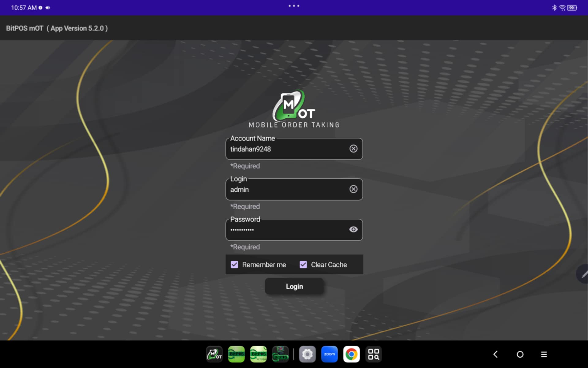Focus the Account Name input field
The height and width of the screenshot is (368, 588).
click(x=294, y=149)
